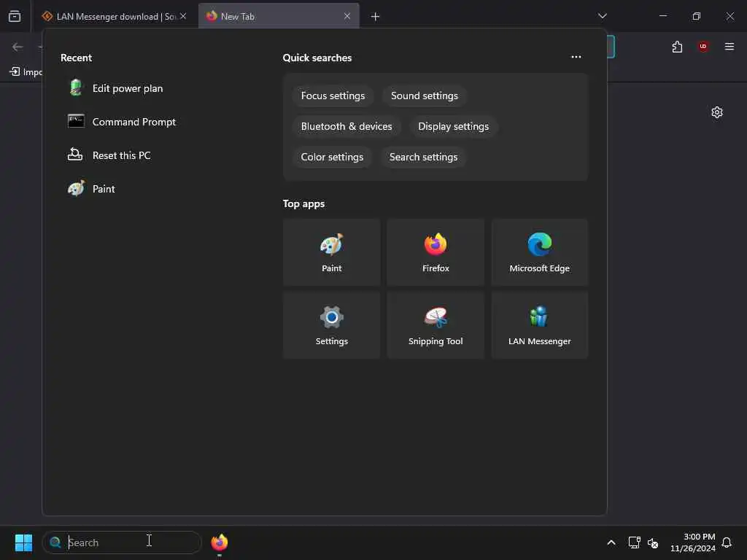Viewport: 747px width, 560px height.
Task: Click the Paint palette icon in Recent
Action: (76, 188)
